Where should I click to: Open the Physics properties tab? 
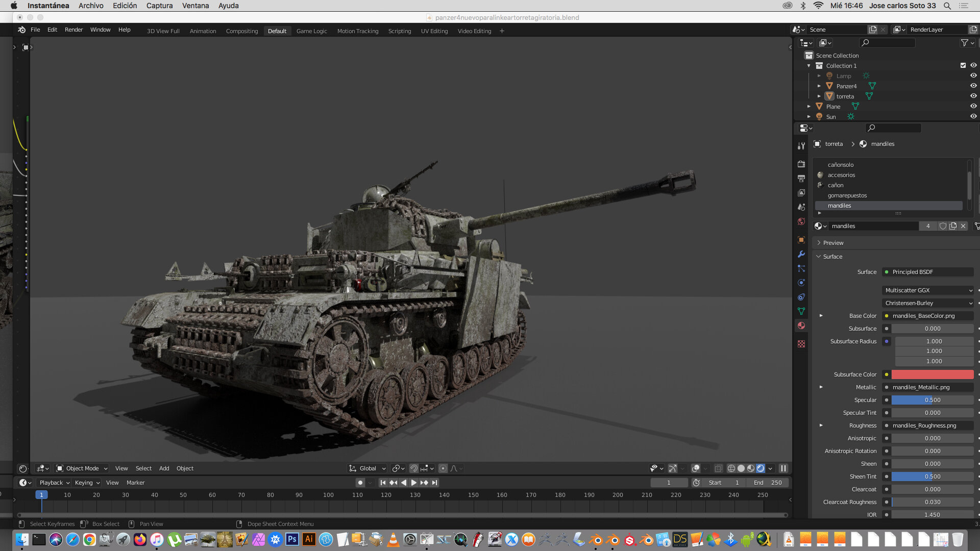coord(801,283)
